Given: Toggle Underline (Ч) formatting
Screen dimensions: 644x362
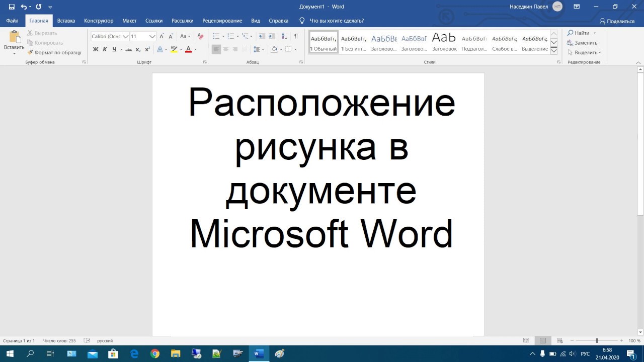Looking at the screenshot, I should [114, 49].
